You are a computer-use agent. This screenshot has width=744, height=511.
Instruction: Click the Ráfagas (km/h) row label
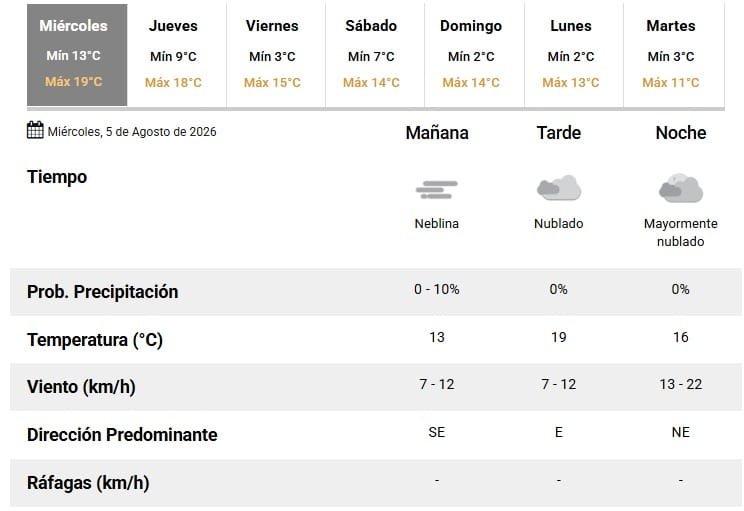(x=88, y=483)
